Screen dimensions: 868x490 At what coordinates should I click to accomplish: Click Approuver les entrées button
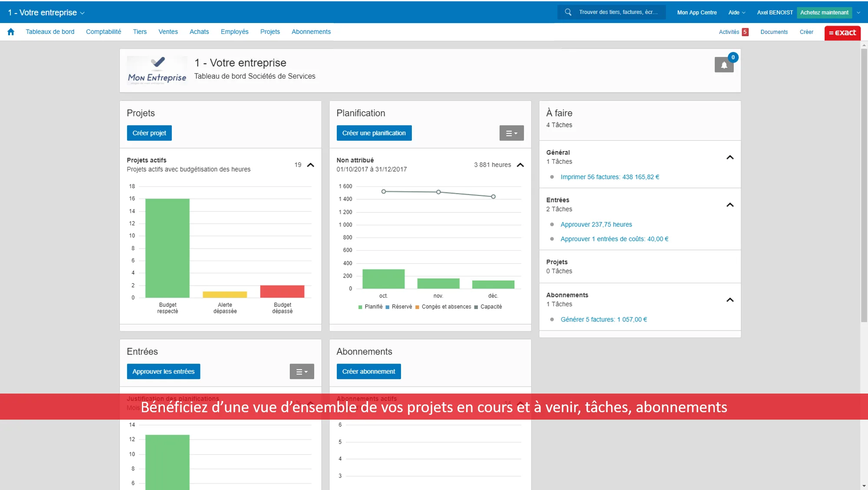point(164,371)
